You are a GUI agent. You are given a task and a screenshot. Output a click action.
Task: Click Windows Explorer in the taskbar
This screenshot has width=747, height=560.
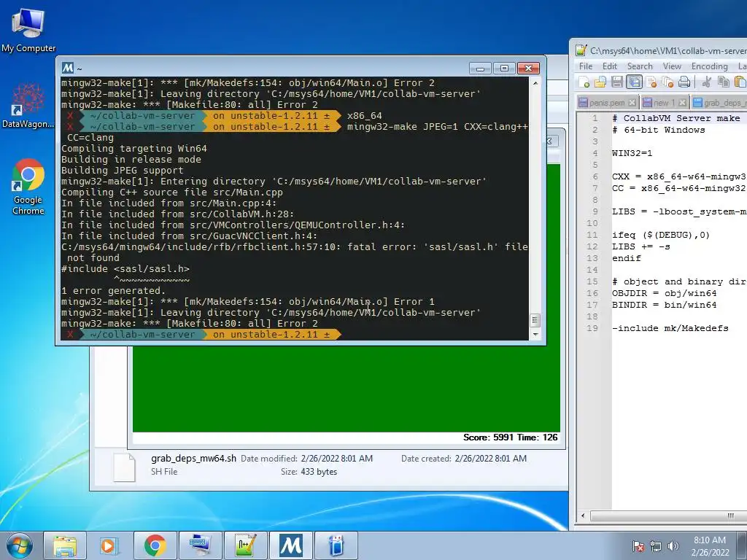coord(65,545)
